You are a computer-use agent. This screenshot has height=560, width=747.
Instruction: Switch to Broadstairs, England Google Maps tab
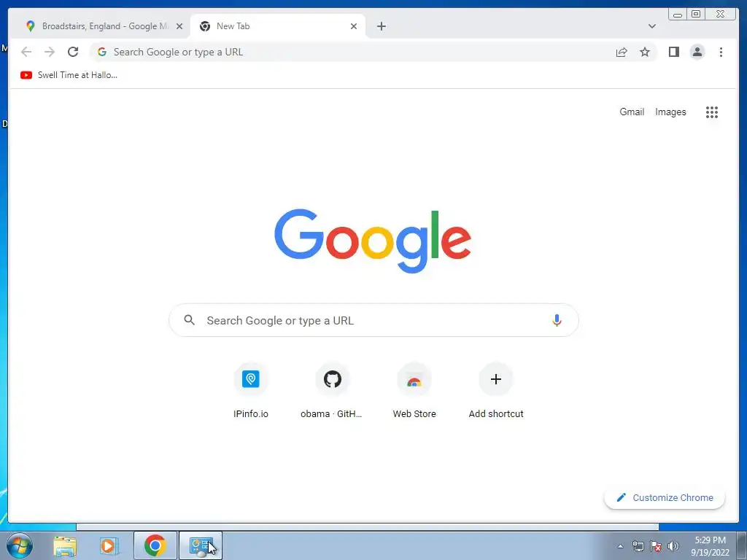click(x=104, y=26)
